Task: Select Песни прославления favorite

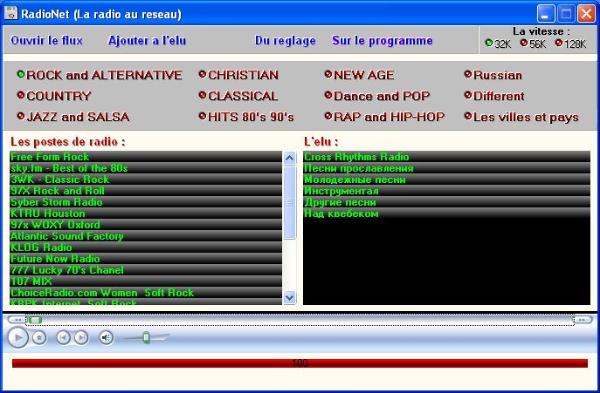Action: pyautogui.click(x=447, y=168)
